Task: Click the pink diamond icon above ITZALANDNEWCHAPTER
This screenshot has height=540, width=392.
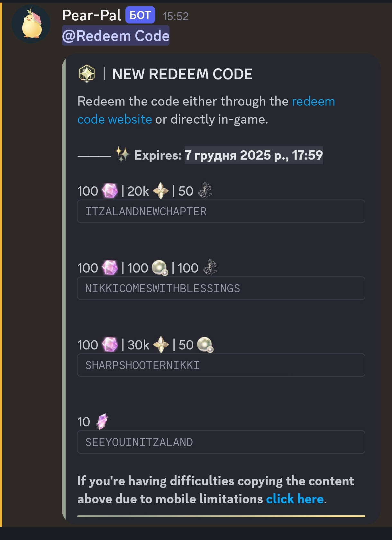Action: (x=110, y=191)
